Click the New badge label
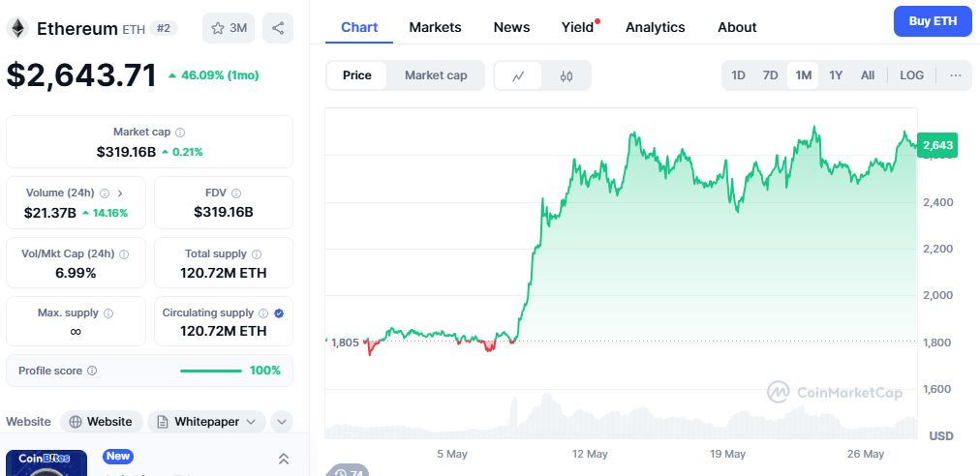The width and height of the screenshot is (980, 476). click(x=118, y=456)
